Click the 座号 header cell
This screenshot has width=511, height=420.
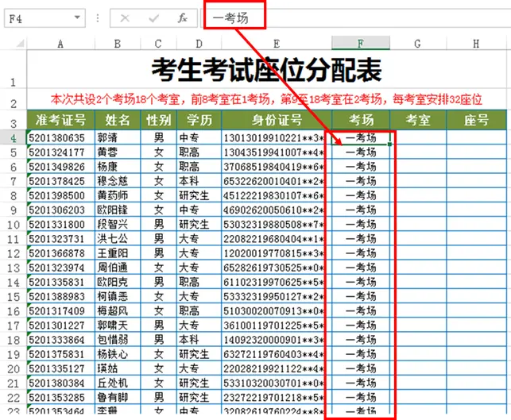(476, 120)
